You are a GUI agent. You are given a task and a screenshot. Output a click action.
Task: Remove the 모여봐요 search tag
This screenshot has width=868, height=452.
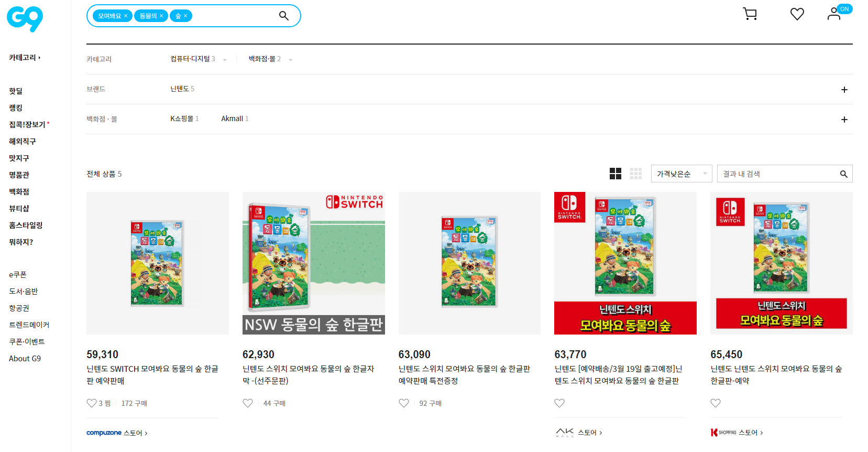pos(126,16)
